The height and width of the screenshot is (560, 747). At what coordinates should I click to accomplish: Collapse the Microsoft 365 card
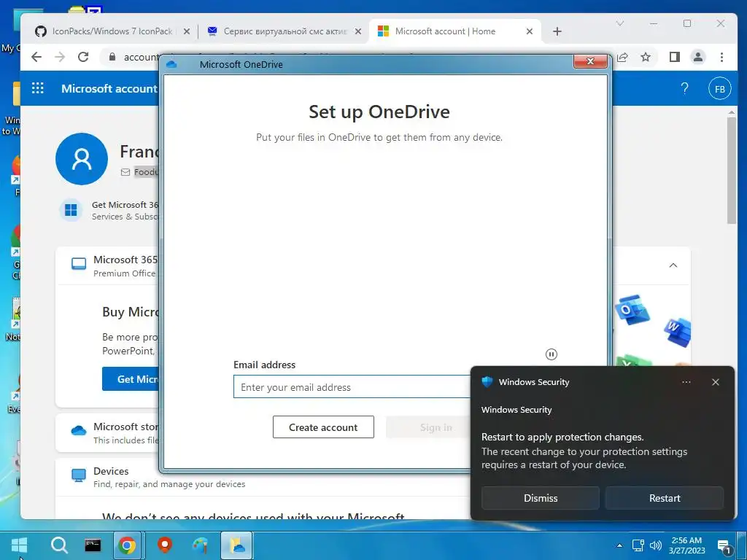tap(673, 265)
